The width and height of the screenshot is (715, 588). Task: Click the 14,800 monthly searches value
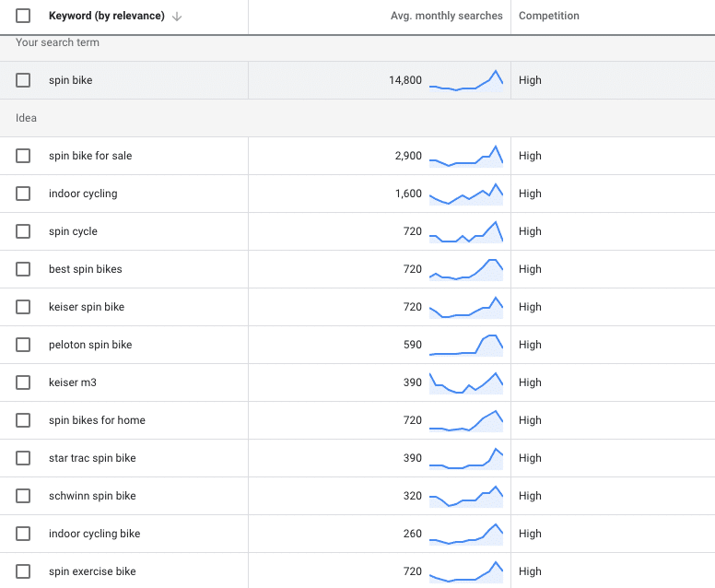[405, 80]
